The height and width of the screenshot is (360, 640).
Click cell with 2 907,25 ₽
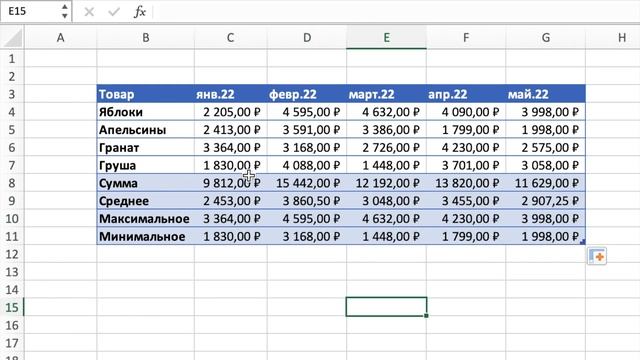[x=545, y=201]
